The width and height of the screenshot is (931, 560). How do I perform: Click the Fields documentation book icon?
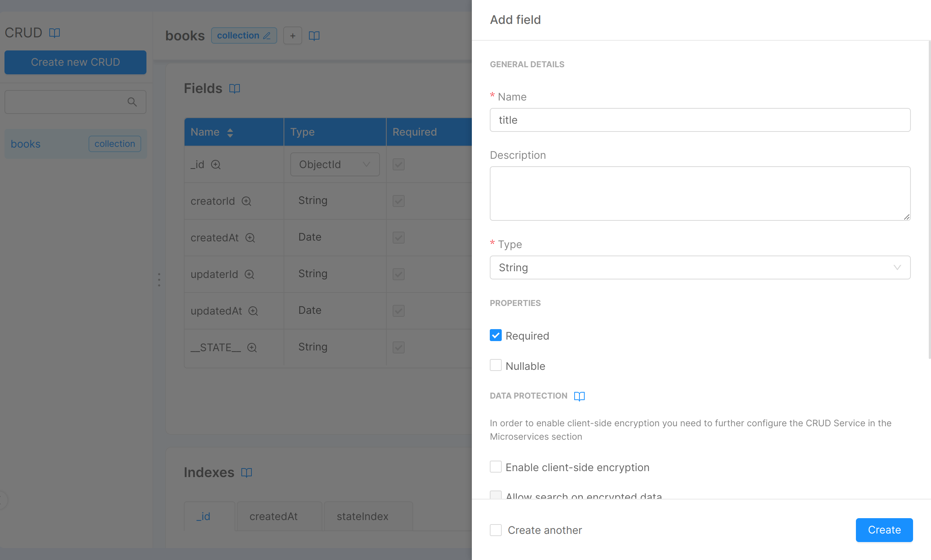click(x=234, y=89)
